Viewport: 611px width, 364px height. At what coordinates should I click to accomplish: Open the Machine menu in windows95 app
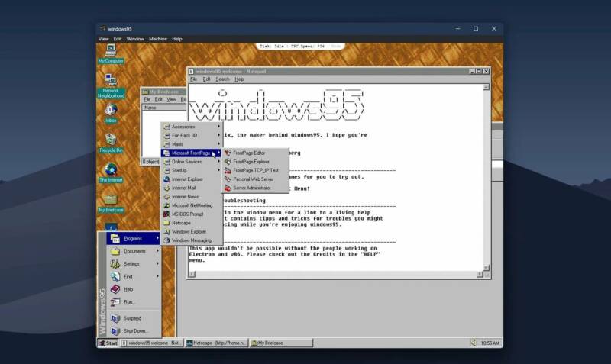pyautogui.click(x=158, y=39)
